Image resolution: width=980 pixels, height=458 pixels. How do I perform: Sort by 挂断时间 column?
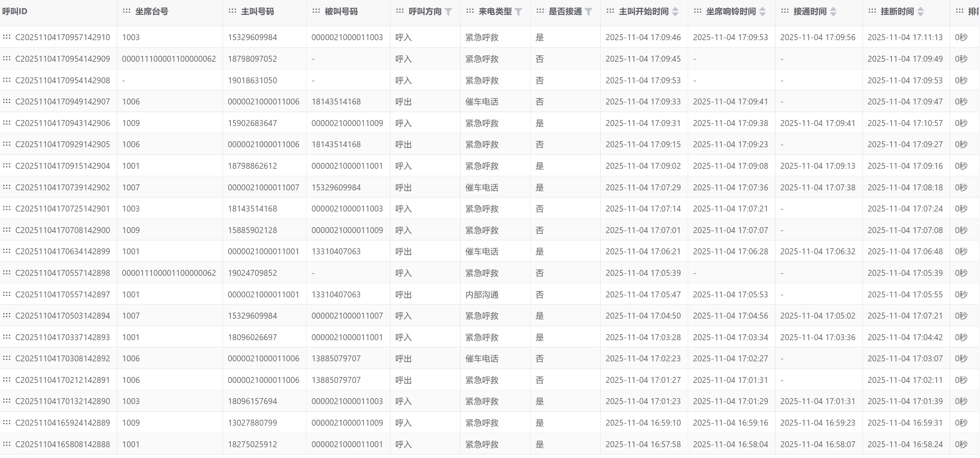[x=921, y=12]
